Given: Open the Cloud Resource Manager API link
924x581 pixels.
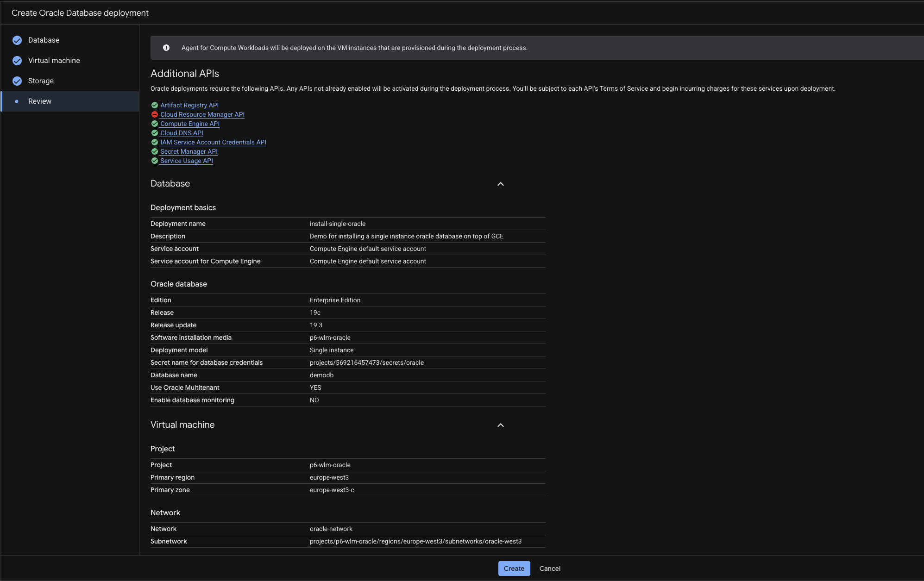Looking at the screenshot, I should [x=202, y=114].
